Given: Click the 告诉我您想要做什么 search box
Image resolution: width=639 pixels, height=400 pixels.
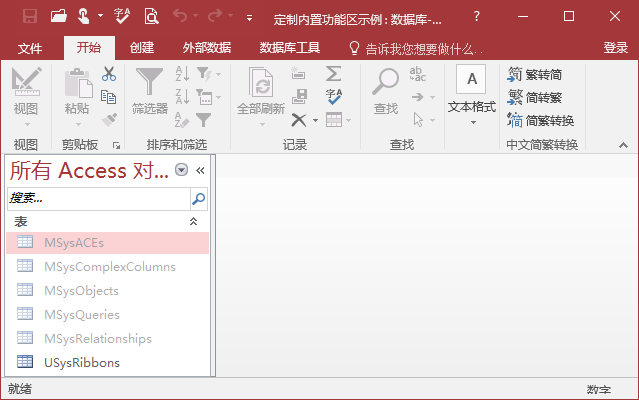Looking at the screenshot, I should [416, 49].
